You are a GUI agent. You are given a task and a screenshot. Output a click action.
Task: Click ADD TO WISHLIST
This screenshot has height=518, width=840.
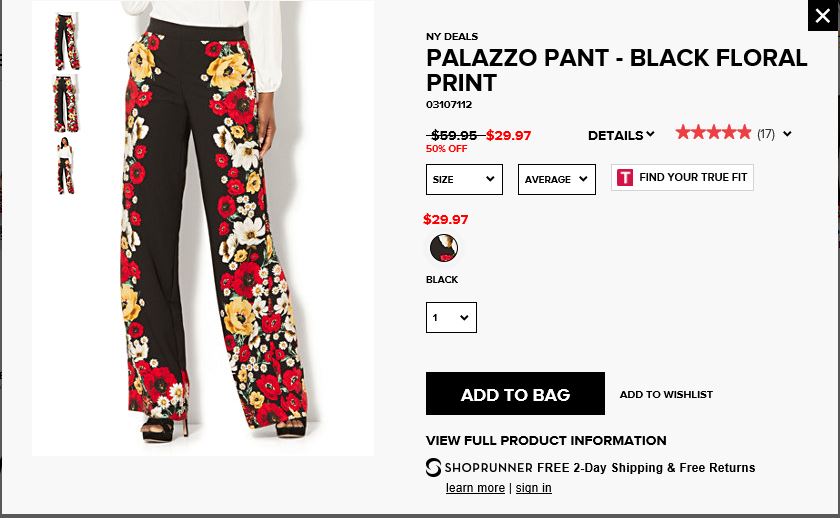tap(666, 395)
